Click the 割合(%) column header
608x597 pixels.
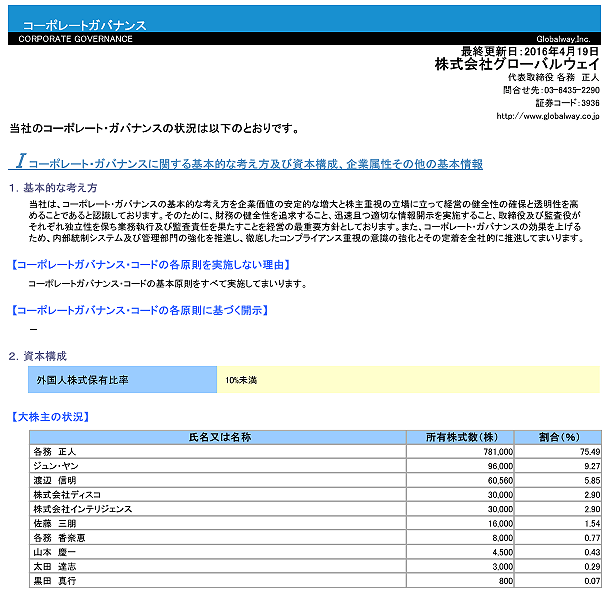coord(558,437)
